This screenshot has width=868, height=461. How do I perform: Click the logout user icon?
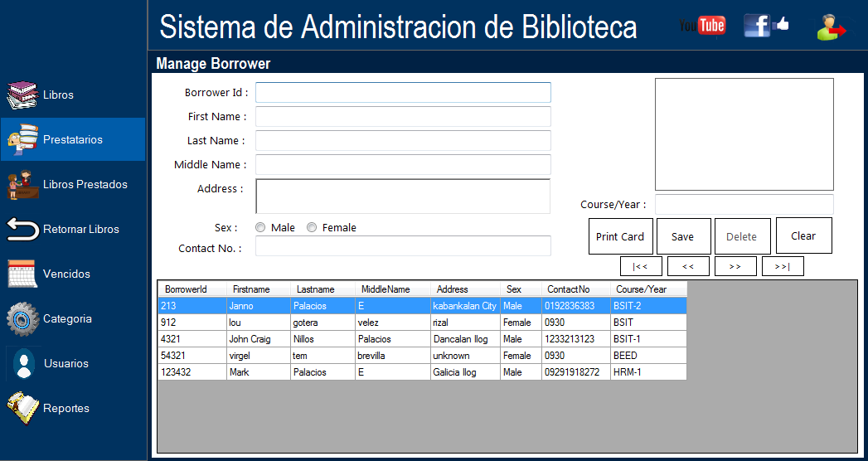(x=831, y=27)
